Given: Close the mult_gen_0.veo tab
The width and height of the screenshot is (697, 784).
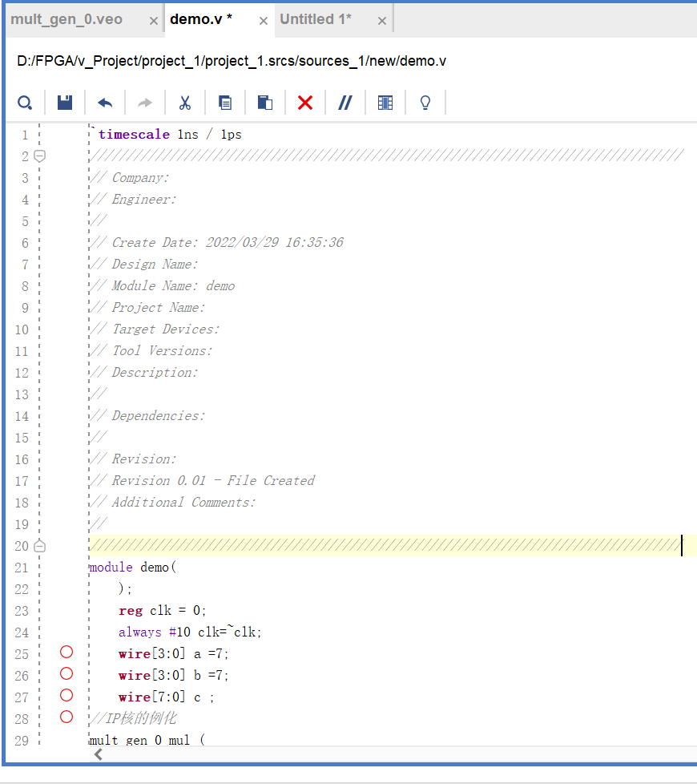Looking at the screenshot, I should click(x=154, y=21).
